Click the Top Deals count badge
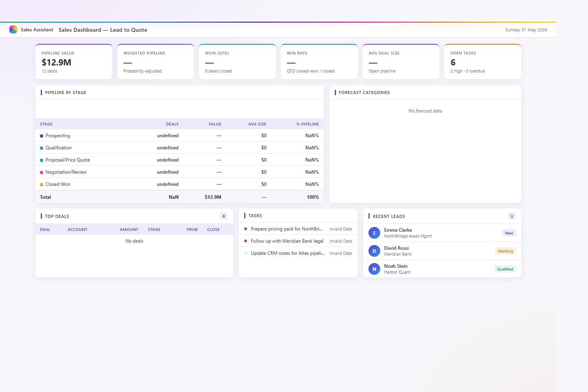Image resolution: width=588 pixels, height=392 pixels. 224,216
